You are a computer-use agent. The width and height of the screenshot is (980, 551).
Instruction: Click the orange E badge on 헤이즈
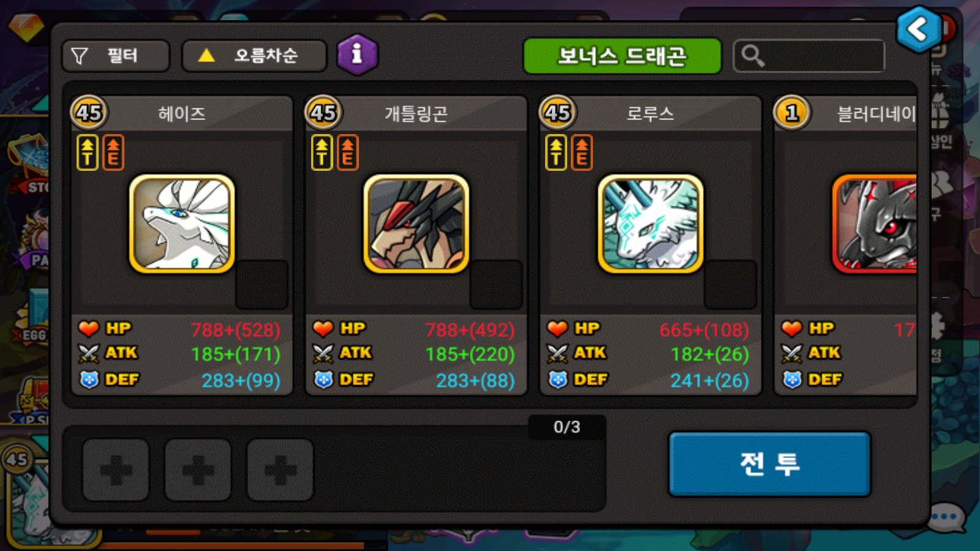113,152
